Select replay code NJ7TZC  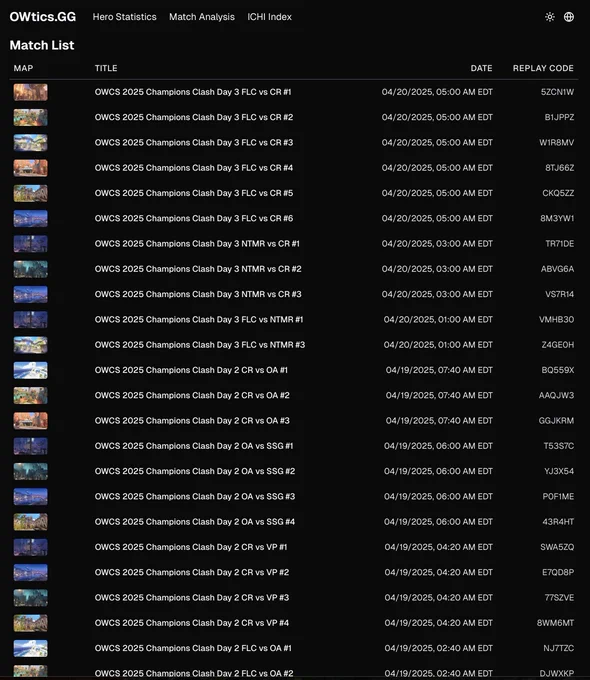pos(558,648)
